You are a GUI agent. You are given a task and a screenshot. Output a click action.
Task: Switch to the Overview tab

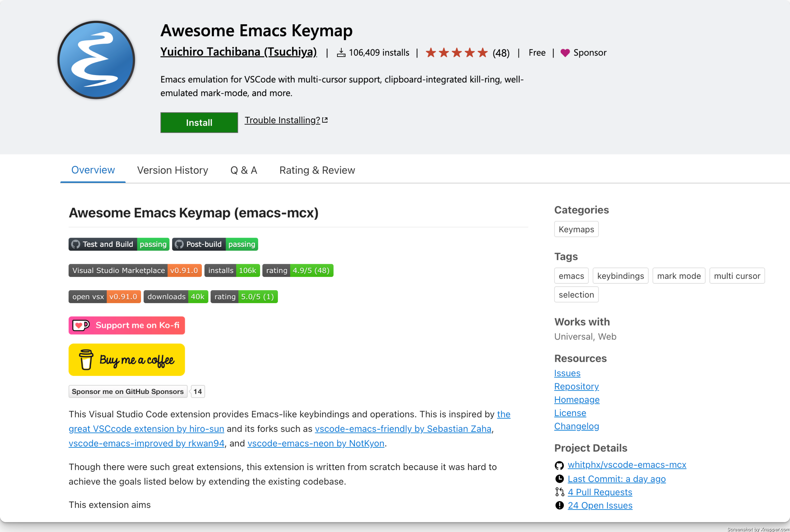pos(93,170)
